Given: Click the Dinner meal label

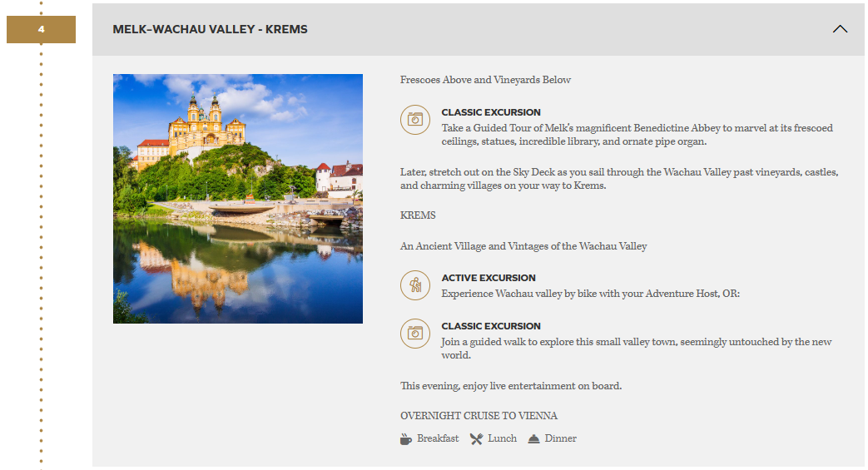Looking at the screenshot, I should point(560,438).
